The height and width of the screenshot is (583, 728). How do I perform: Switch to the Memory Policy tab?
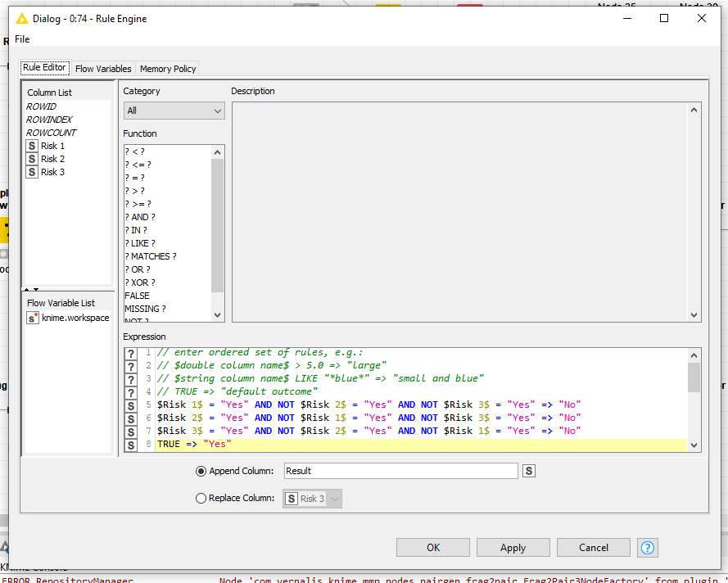pyautogui.click(x=167, y=69)
